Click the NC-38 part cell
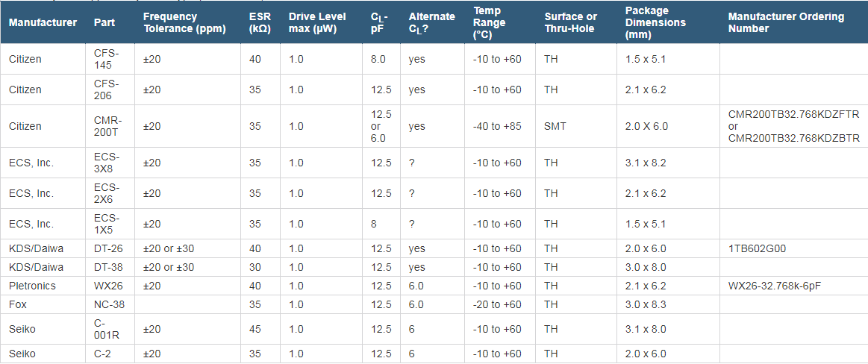The height and width of the screenshot is (364, 868). coord(108,304)
